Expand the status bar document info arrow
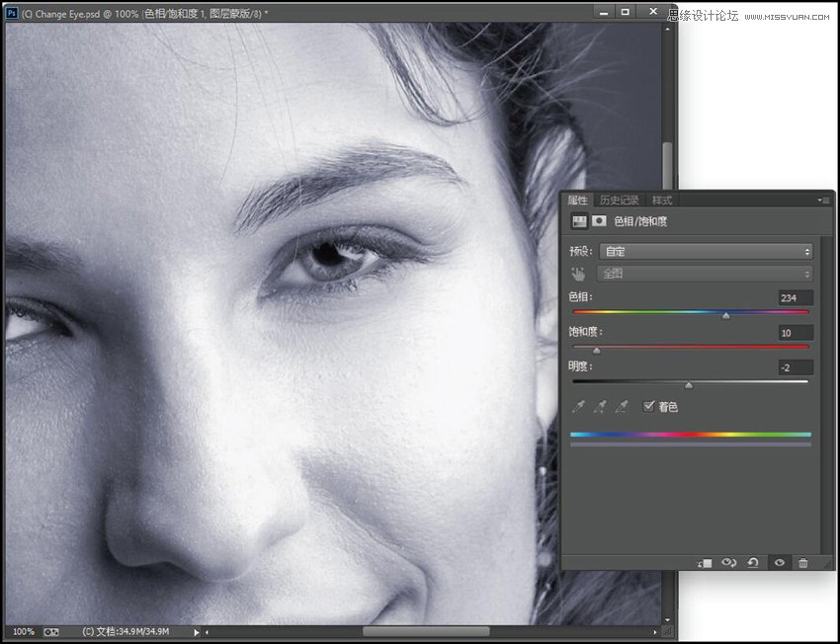The width and height of the screenshot is (840, 644). pyautogui.click(x=196, y=631)
